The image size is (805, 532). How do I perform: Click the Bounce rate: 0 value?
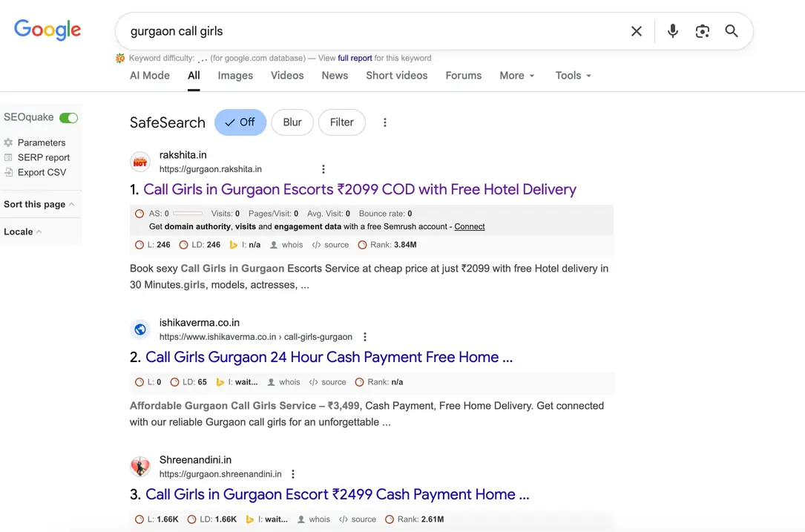410,214
